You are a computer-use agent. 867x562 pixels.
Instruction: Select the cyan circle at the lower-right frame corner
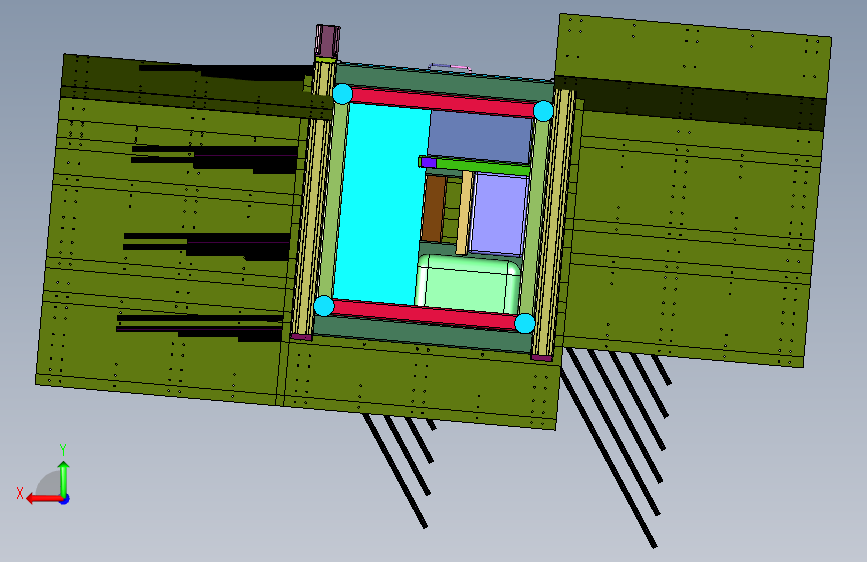point(525,323)
